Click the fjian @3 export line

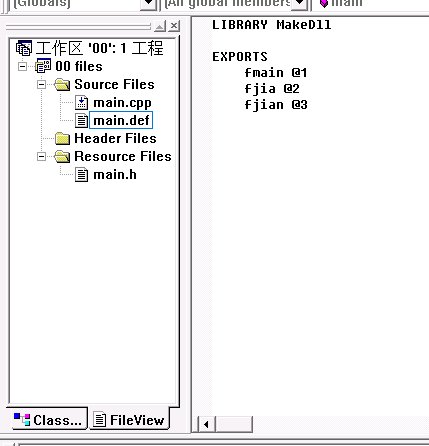coord(276,105)
